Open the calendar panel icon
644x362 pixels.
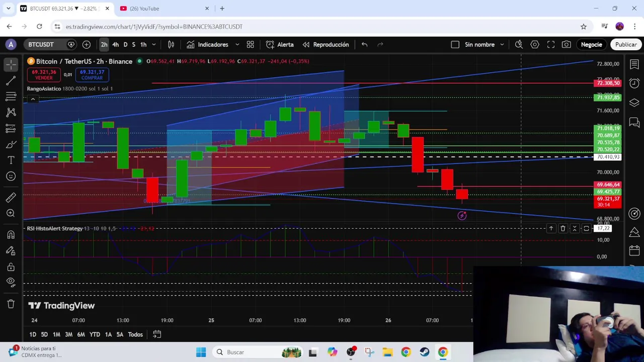point(634,250)
